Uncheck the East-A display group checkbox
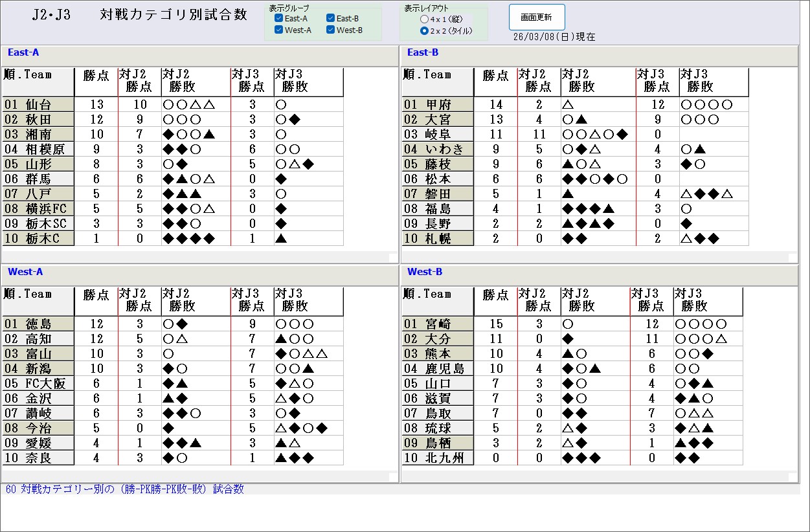 (x=279, y=19)
